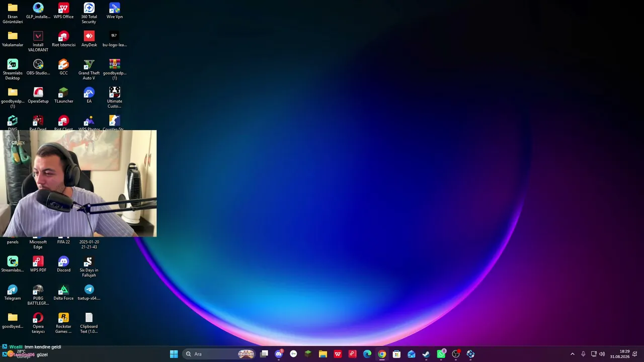Viewport: 644px width, 362px height.
Task: Open OBS Studio from the taskbar
Action: click(456, 354)
